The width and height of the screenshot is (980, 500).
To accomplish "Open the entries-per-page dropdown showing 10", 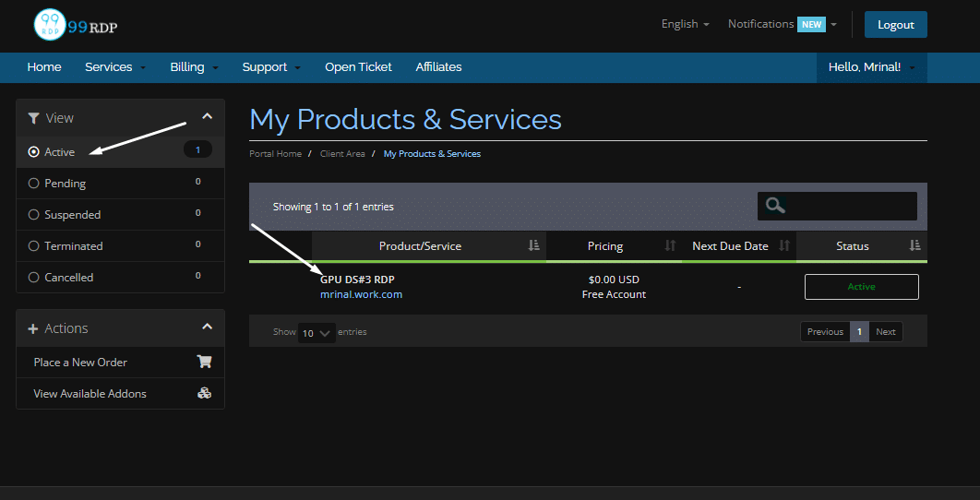I will tap(317, 333).
